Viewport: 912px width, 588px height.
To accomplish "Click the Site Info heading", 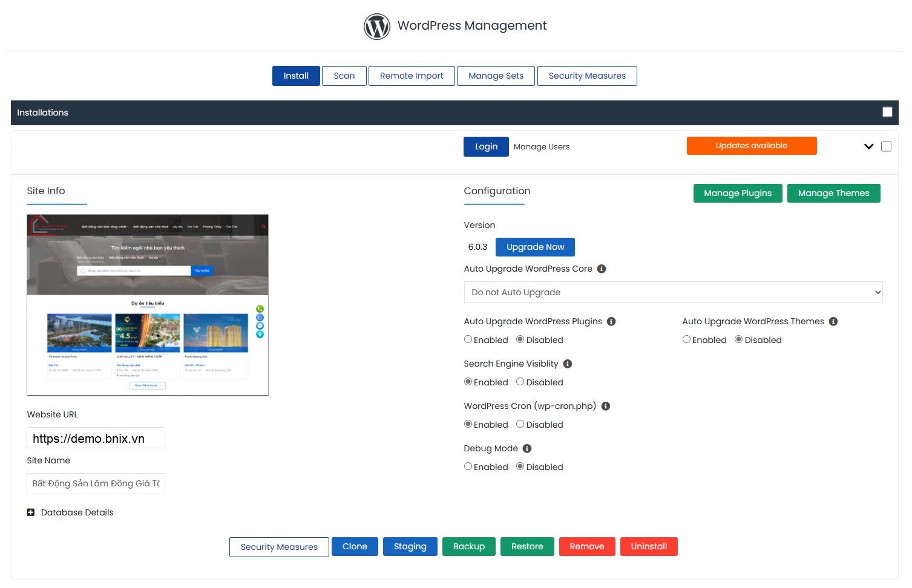I will 46,191.
